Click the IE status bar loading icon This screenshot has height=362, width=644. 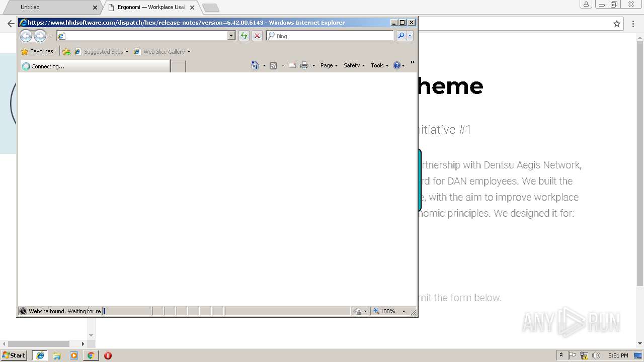23,311
